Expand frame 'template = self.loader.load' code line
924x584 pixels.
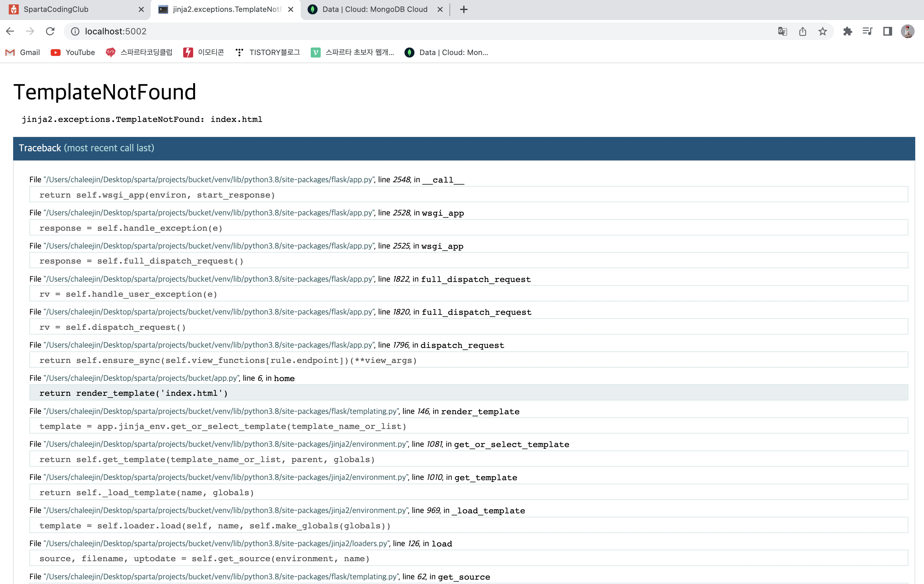(x=469, y=525)
